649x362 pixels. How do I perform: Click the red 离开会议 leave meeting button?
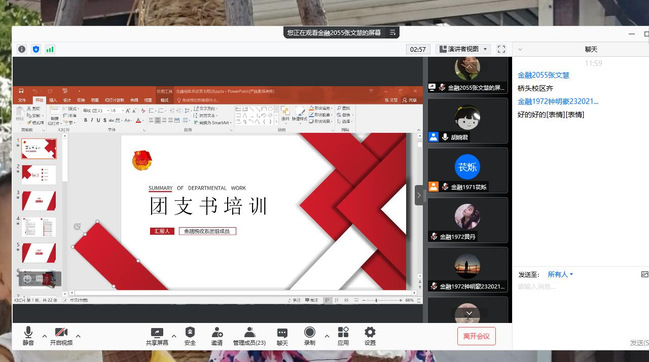pos(476,336)
